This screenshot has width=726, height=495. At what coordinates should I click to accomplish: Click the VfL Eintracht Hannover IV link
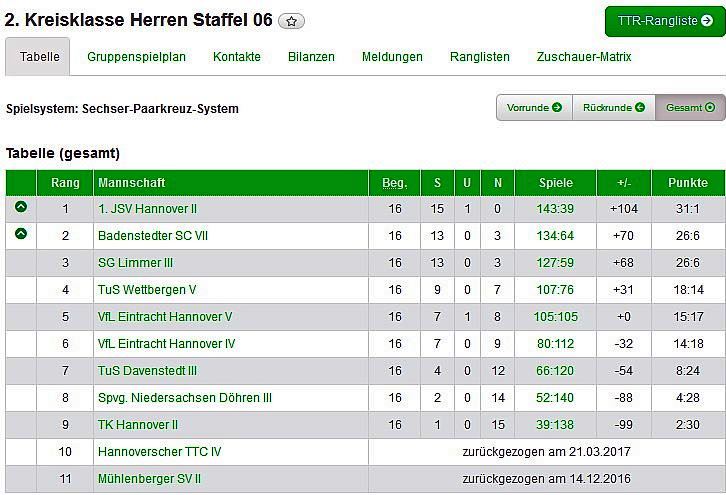(166, 344)
